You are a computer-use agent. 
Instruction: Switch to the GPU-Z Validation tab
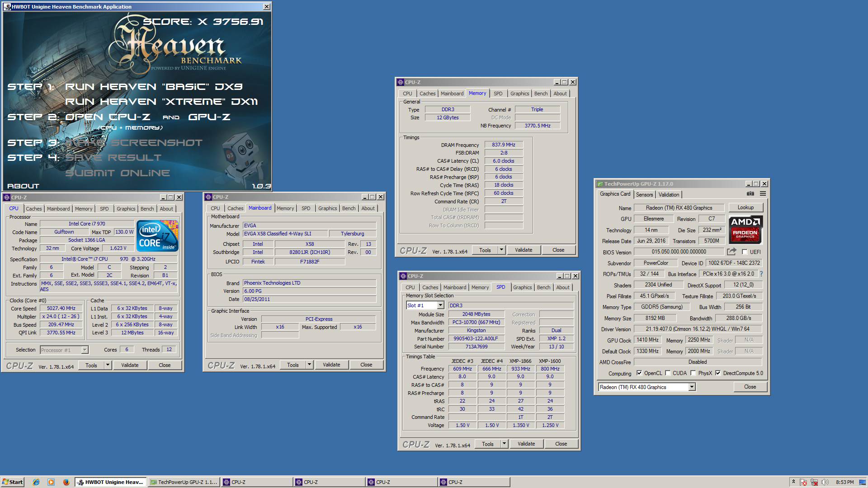click(669, 195)
